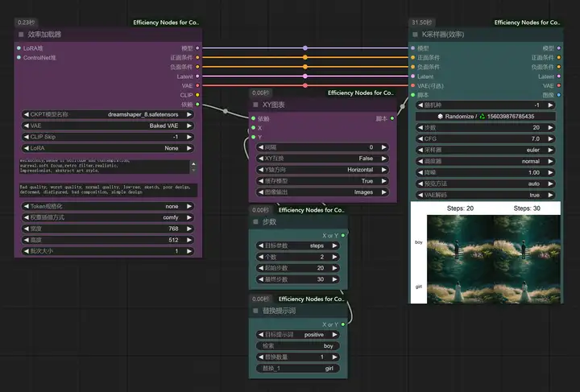Click the 替换_1 girl text field
The image size is (580, 392).
click(x=298, y=369)
